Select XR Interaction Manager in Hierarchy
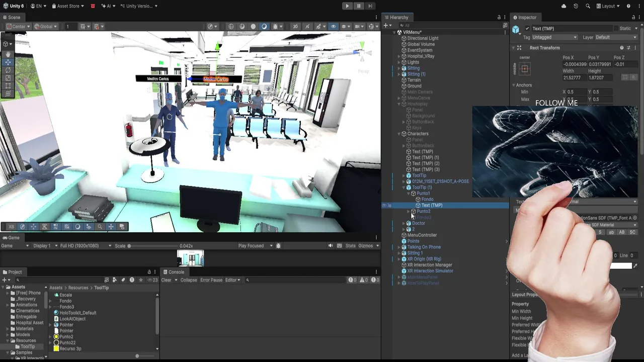This screenshot has width=644, height=362. click(429, 265)
